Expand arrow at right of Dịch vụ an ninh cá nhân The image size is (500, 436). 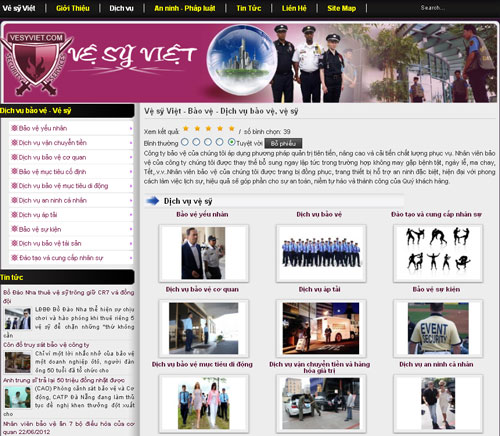click(131, 200)
